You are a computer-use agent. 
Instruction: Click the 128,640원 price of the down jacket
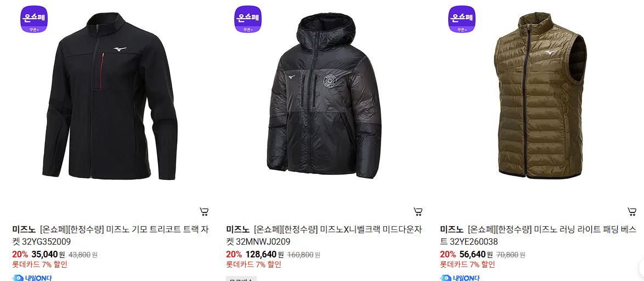[x=264, y=254]
